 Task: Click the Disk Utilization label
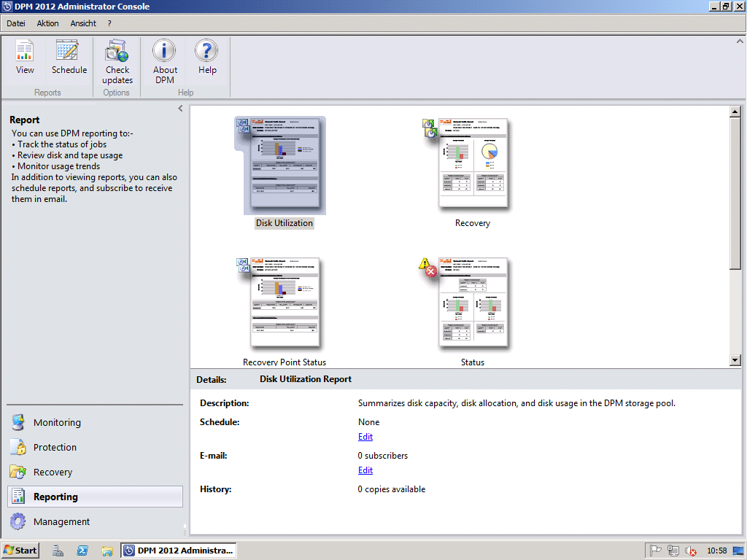(x=285, y=223)
